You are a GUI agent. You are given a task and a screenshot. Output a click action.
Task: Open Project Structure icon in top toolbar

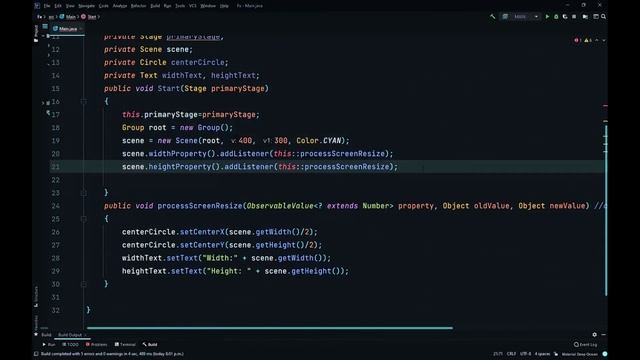click(x=585, y=17)
